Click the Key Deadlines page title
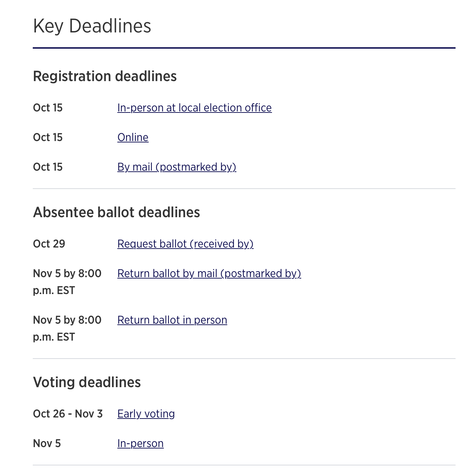 pyautogui.click(x=92, y=26)
